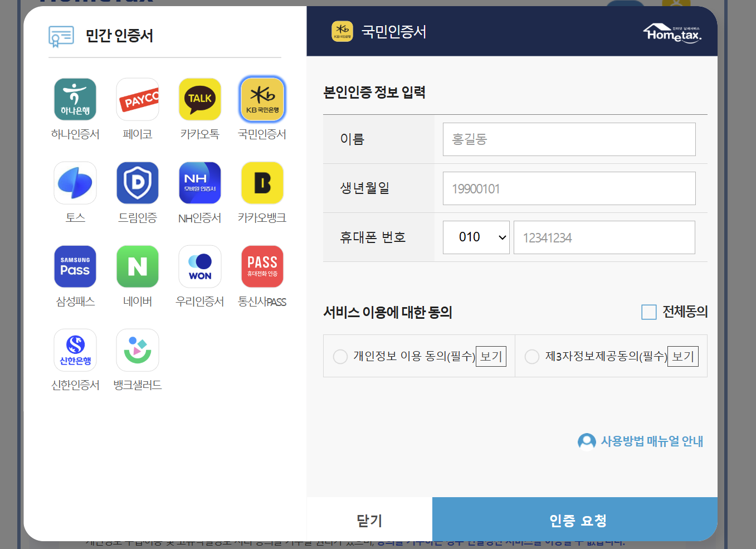
Task: Click the 생년월일 birthdate input field
Action: [569, 188]
